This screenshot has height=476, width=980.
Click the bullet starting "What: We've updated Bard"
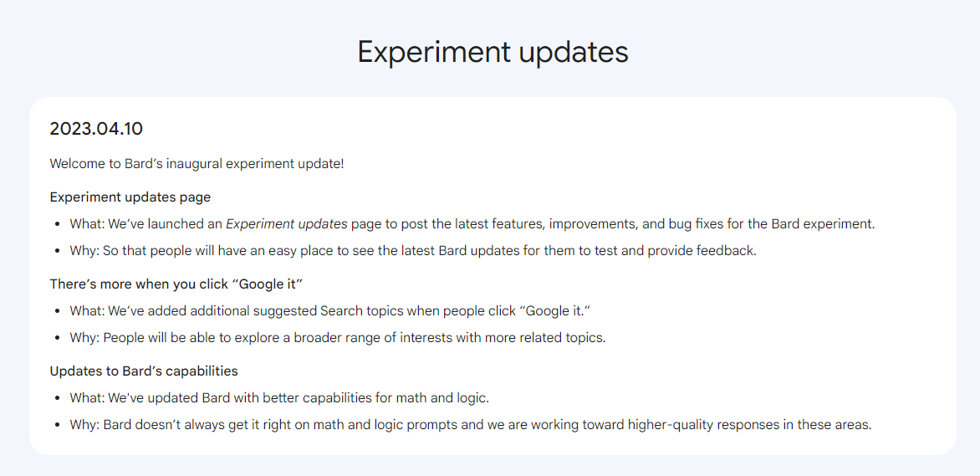[x=278, y=398]
